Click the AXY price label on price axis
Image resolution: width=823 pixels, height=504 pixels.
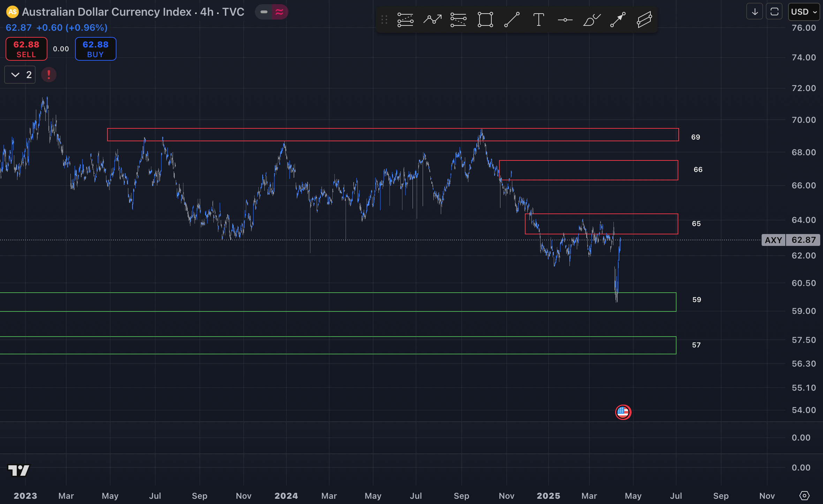[x=773, y=240]
